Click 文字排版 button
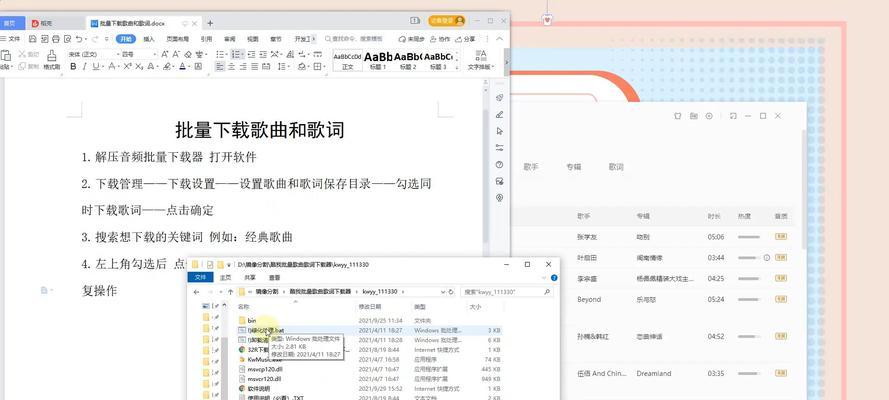This screenshot has height=400, width=889. coord(481,60)
